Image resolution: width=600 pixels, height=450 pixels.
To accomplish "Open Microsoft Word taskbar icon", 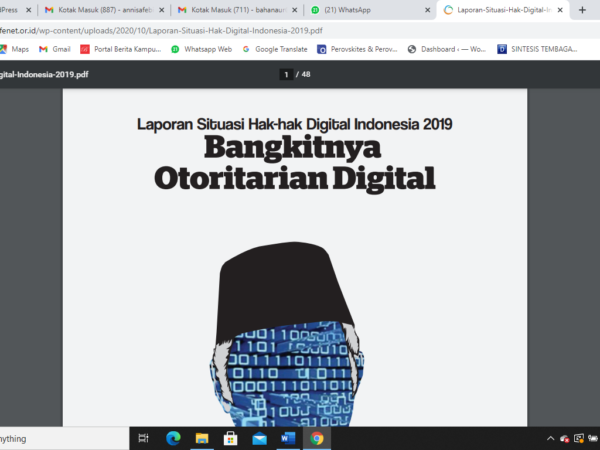I will tap(288, 438).
